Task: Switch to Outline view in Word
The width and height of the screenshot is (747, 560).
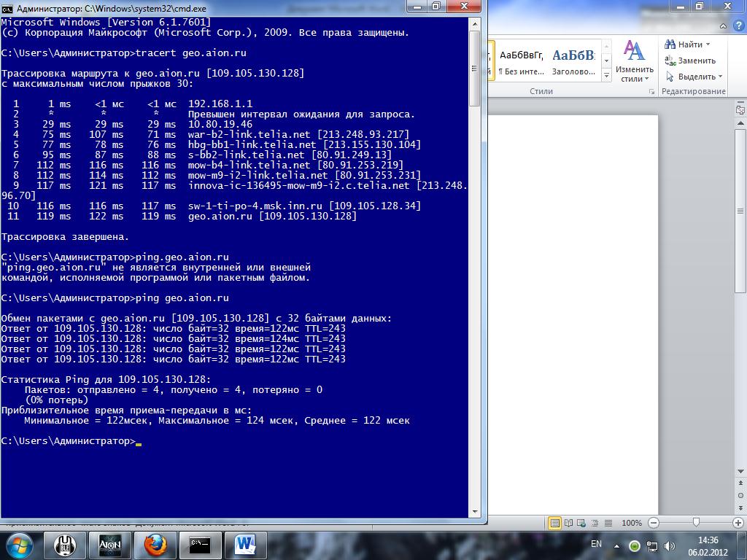Action: point(595,523)
